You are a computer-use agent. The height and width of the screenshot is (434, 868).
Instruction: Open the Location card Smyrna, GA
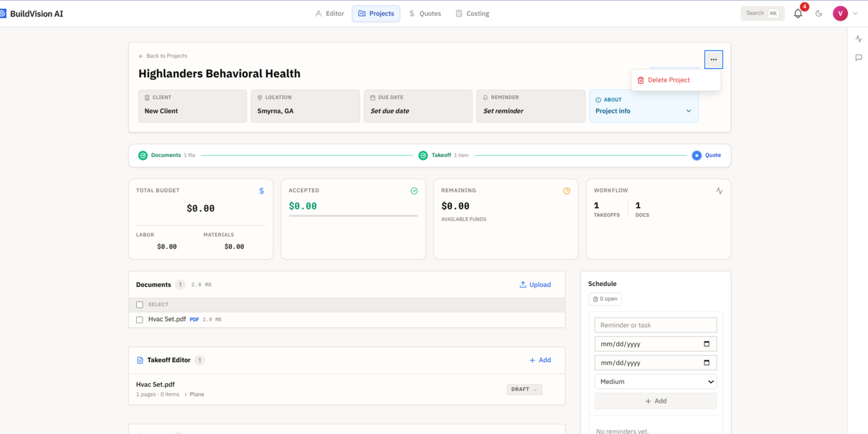point(305,106)
